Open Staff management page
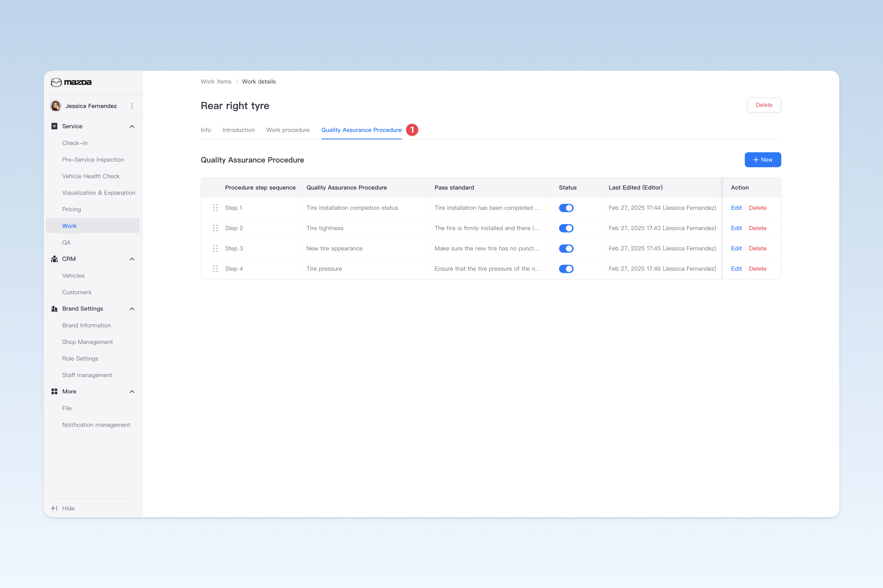Viewport: 883px width, 588px height. click(x=87, y=375)
